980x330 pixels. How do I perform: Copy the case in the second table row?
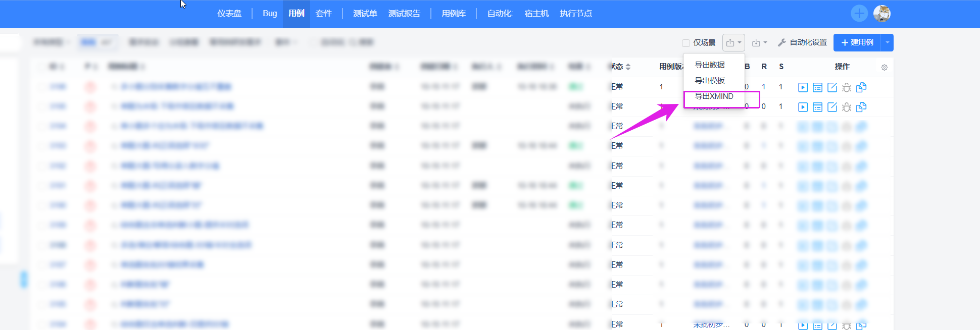(x=861, y=107)
